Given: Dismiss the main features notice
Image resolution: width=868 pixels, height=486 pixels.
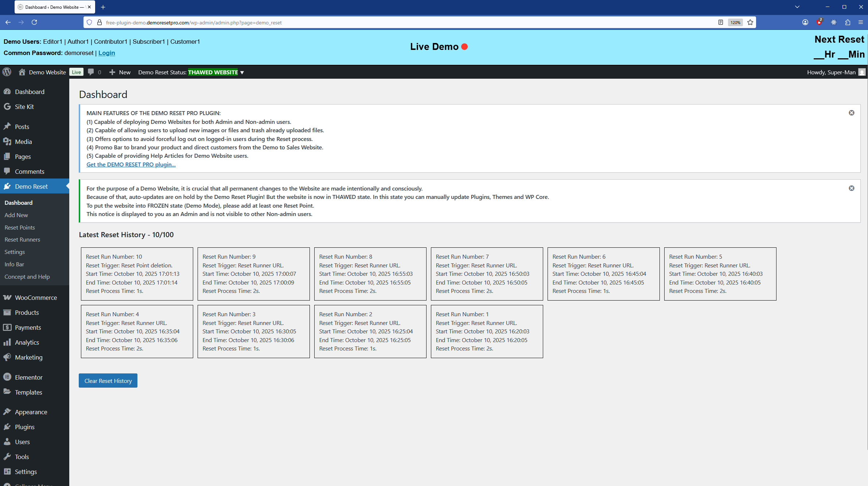Looking at the screenshot, I should [851, 113].
